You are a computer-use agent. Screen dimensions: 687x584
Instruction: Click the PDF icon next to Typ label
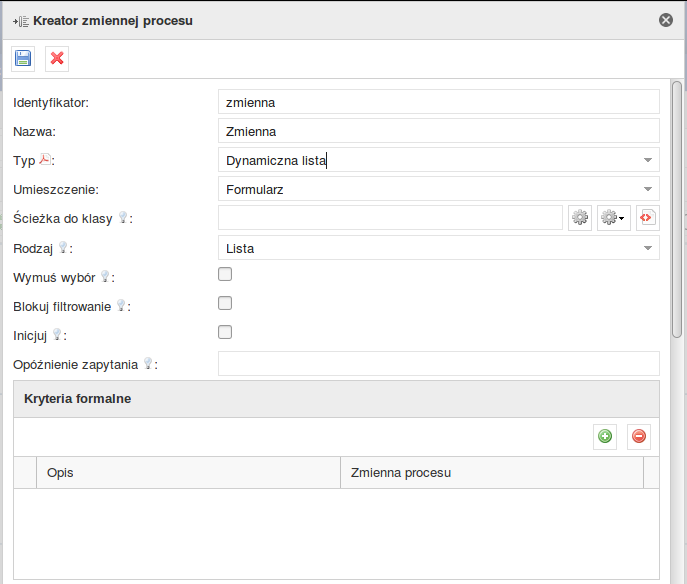(45, 160)
